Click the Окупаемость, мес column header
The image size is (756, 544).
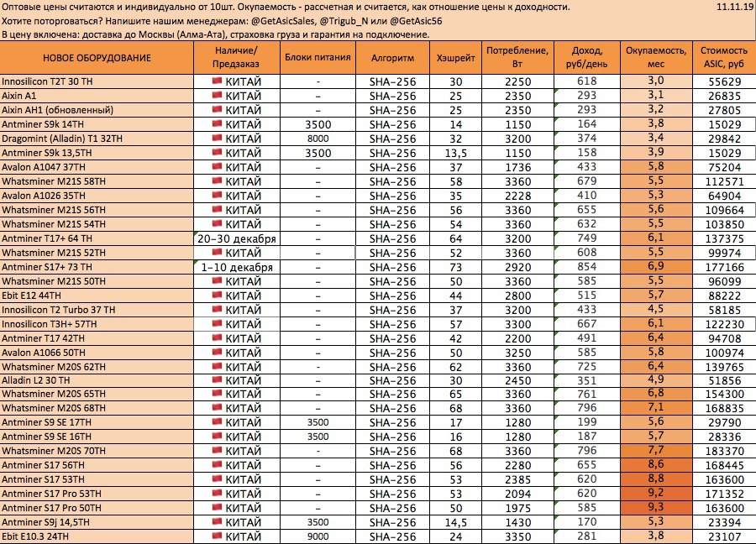click(x=656, y=58)
